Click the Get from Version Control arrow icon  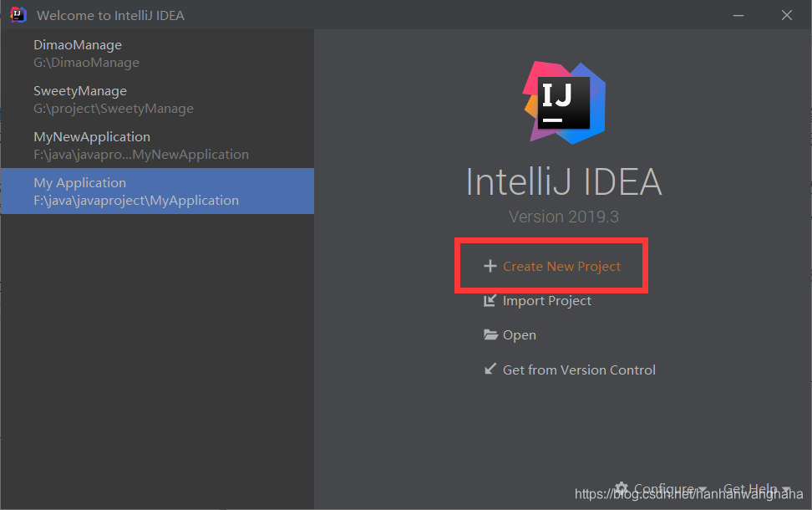click(x=490, y=369)
